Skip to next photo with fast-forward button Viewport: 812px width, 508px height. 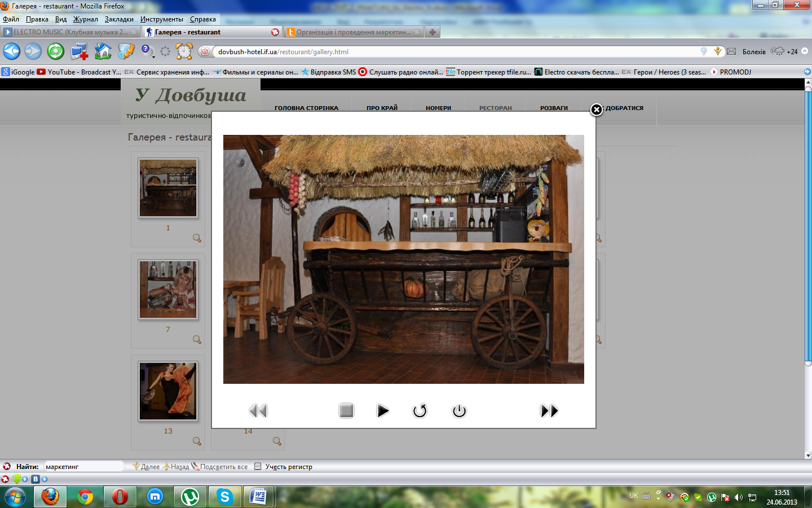[x=549, y=411]
